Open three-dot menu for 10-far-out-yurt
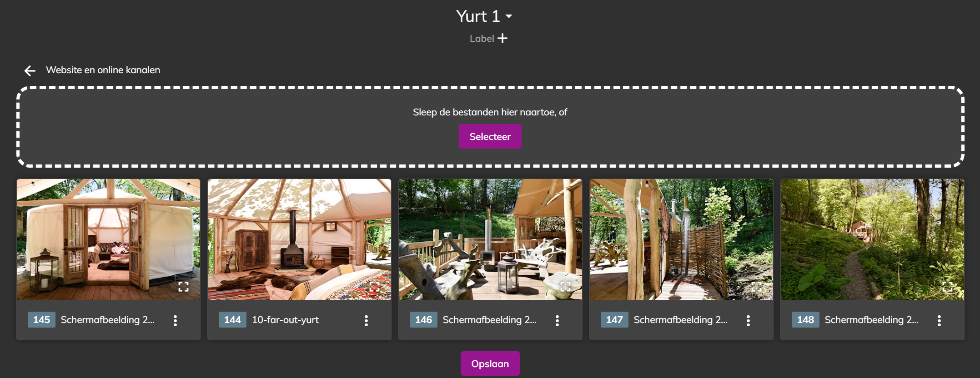 point(366,320)
